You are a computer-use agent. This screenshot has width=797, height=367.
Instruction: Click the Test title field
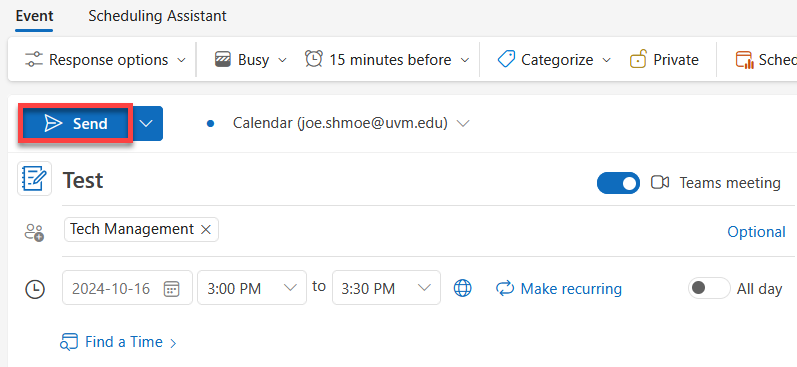[x=325, y=180]
